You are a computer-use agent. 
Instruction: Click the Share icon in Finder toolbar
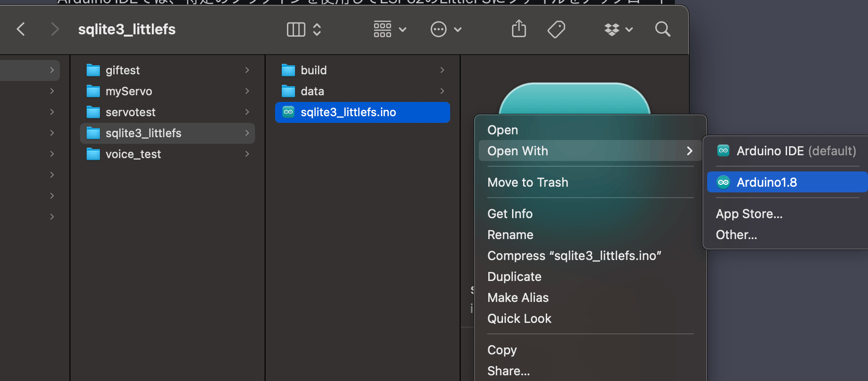click(519, 29)
